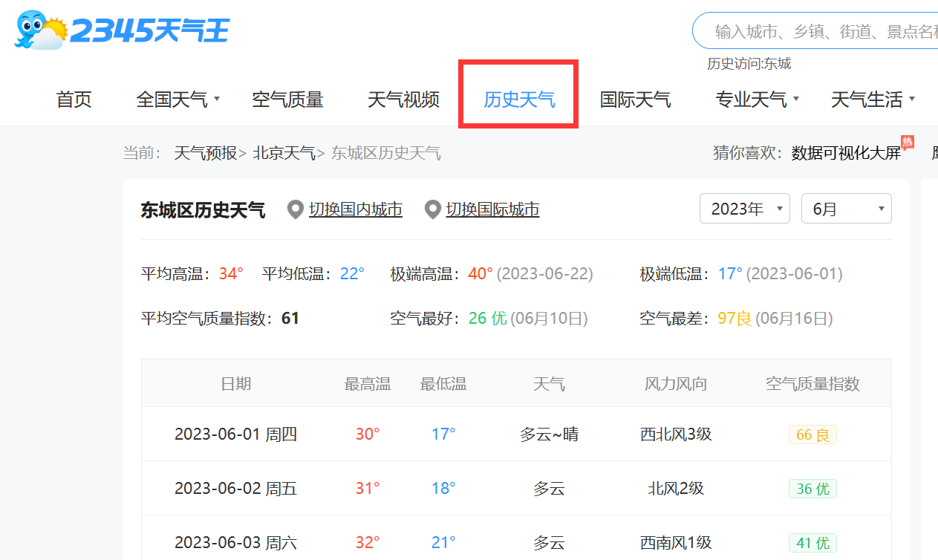938x560 pixels.
Task: Click the 66 良 air quality badge
Action: coord(812,434)
